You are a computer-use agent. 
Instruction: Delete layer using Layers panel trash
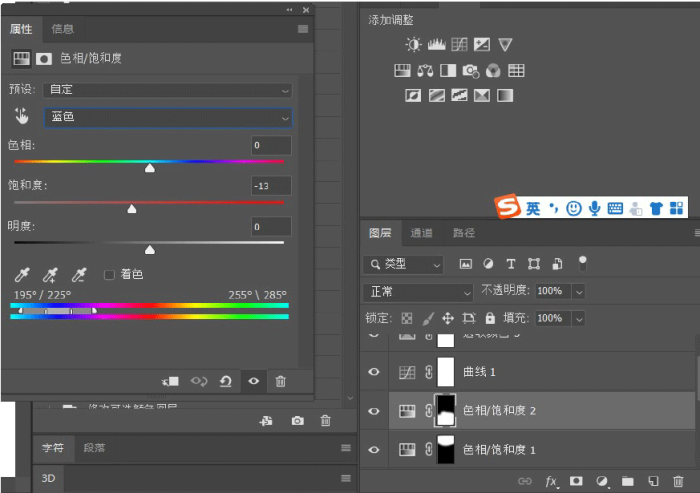(678, 481)
